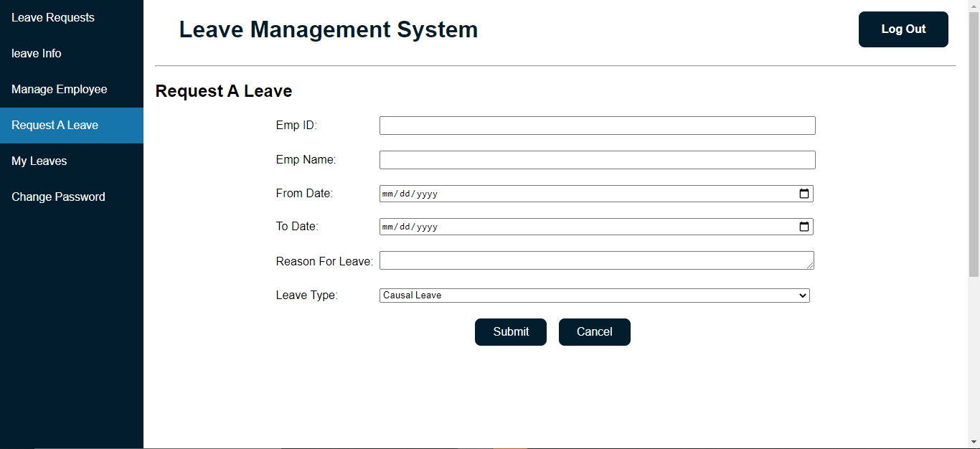View My Leaves from the sidebar
980x449 pixels.
click(39, 161)
